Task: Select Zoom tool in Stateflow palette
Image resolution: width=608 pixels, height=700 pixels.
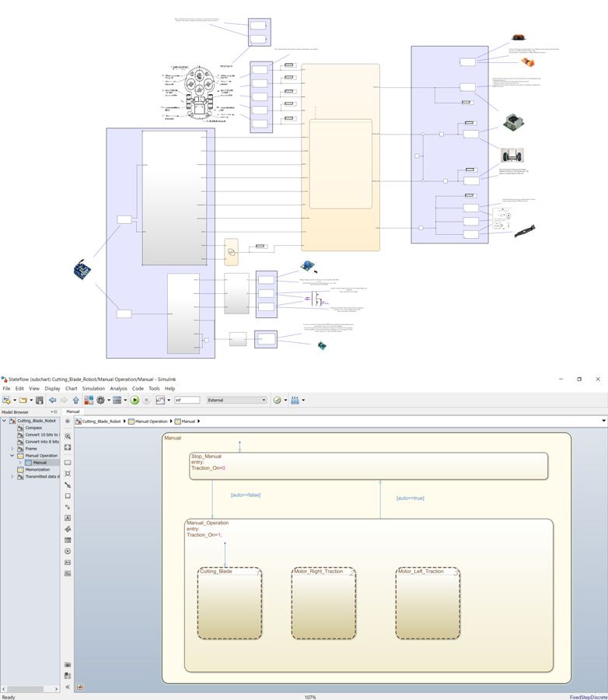Action: click(68, 436)
